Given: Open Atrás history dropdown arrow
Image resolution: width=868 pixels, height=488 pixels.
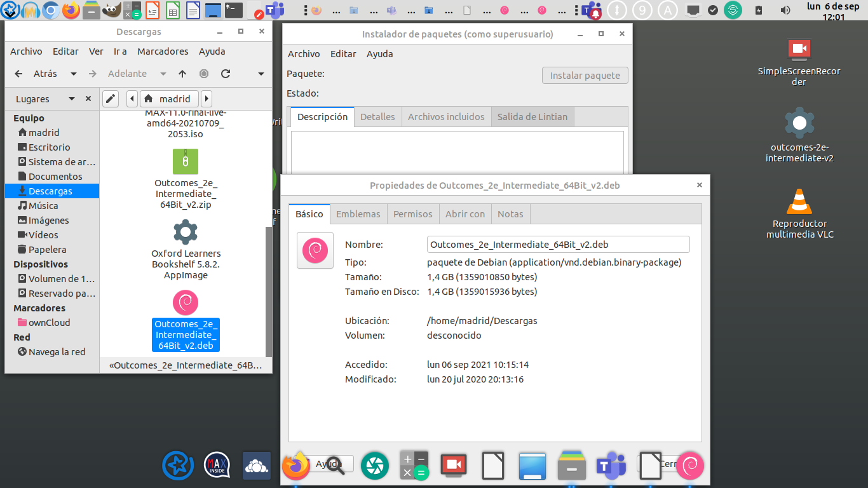Looking at the screenshot, I should pyautogui.click(x=74, y=74).
